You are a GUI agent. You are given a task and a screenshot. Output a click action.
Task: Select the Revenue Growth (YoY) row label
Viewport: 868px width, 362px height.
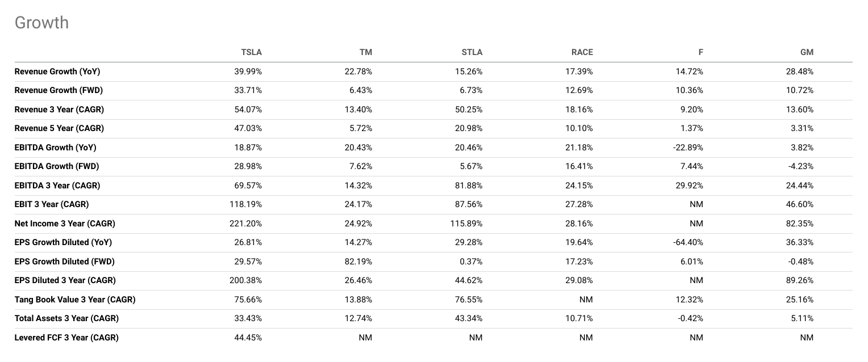(57, 71)
